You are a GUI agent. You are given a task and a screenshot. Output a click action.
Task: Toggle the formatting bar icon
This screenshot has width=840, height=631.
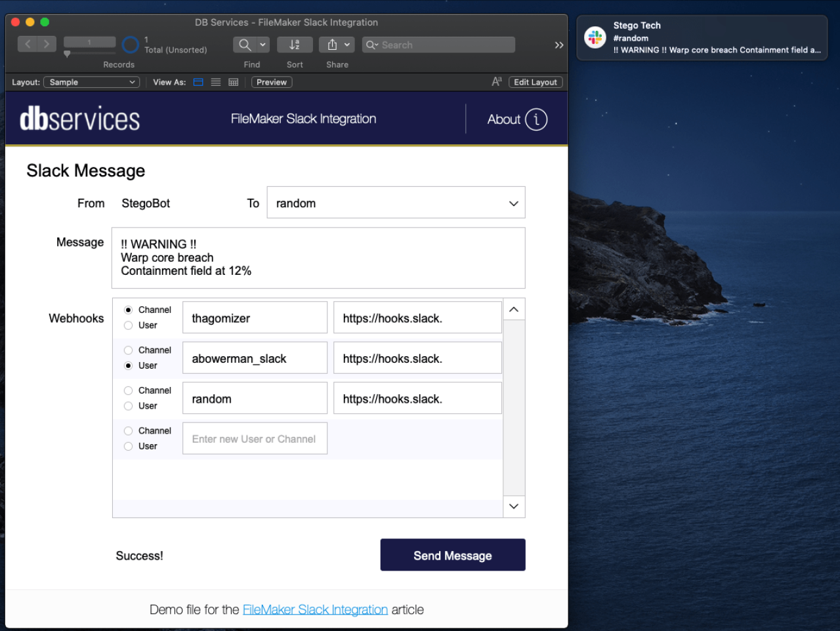point(497,82)
